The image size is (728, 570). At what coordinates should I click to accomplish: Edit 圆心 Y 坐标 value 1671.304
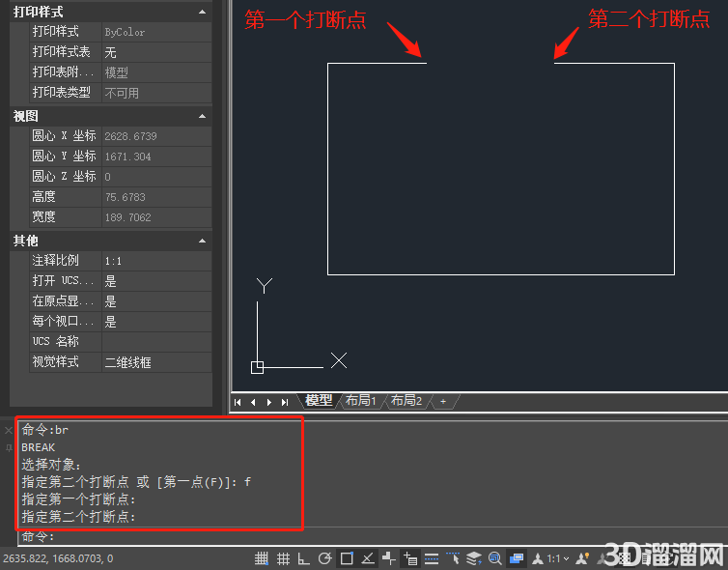157,157
